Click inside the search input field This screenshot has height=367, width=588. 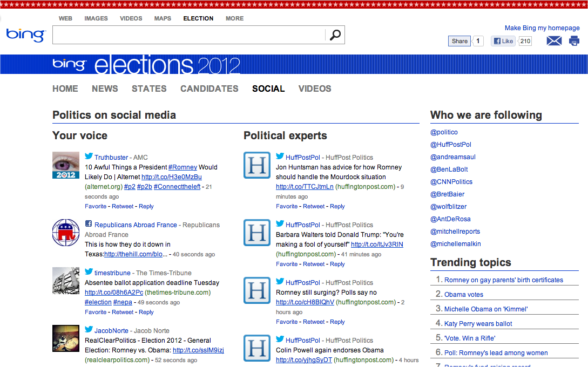[189, 35]
